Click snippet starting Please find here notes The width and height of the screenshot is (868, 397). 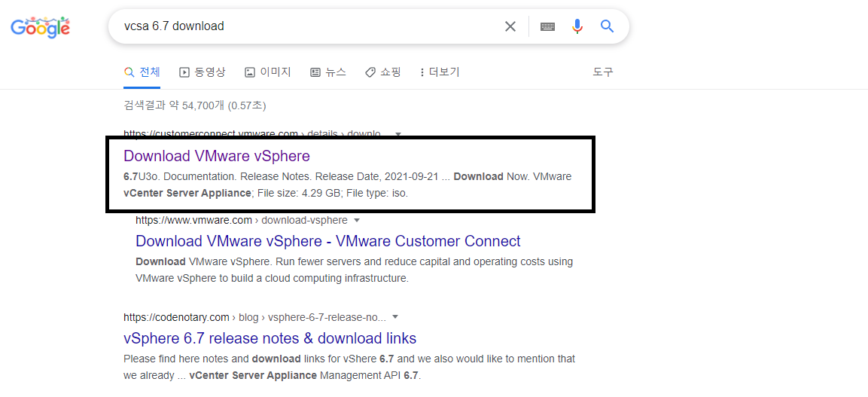tap(349, 367)
